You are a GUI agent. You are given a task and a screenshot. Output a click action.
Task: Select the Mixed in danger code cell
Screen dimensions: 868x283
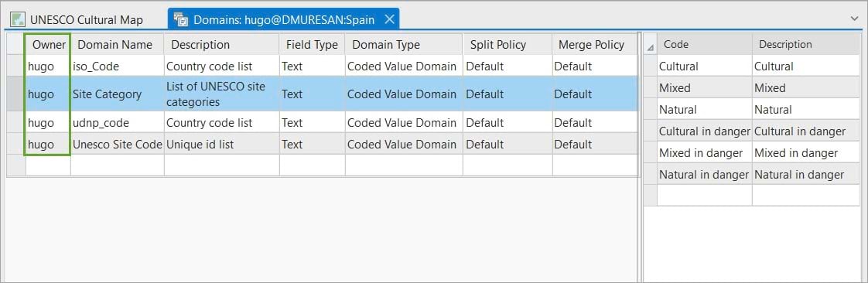coord(704,153)
